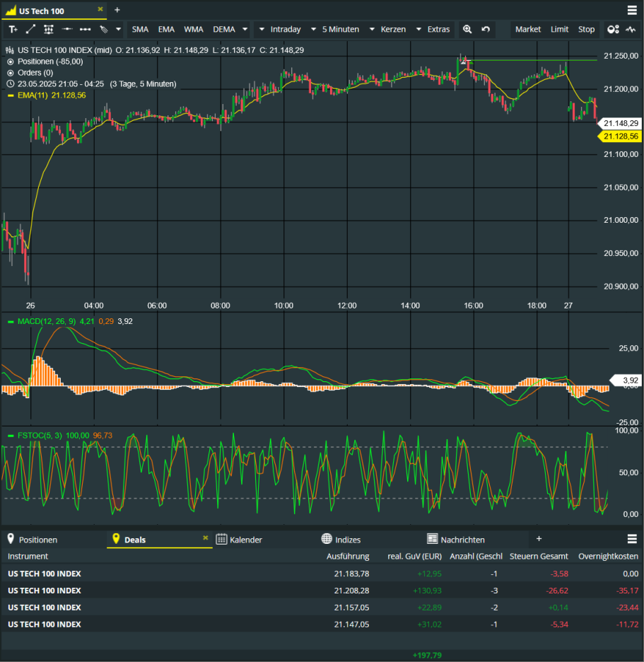This screenshot has height=662, width=644.
Task: Click the undo reset arrow icon
Action: click(x=486, y=29)
